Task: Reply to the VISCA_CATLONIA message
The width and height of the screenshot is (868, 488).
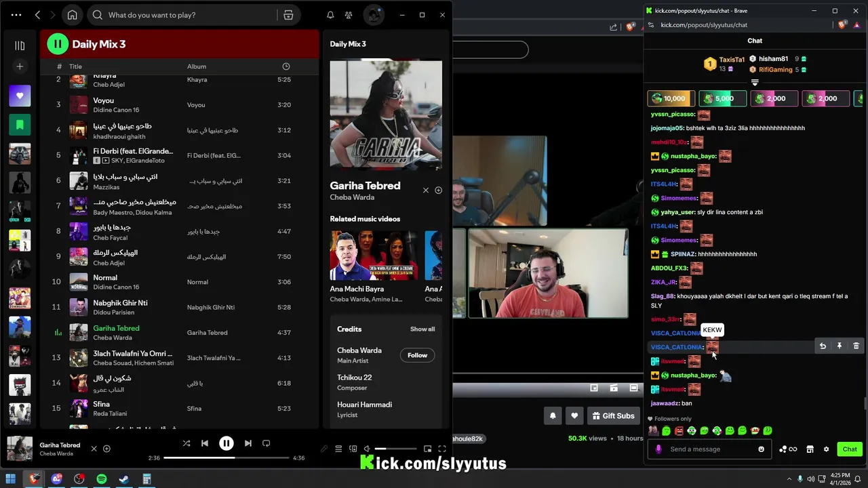Action: click(823, 346)
